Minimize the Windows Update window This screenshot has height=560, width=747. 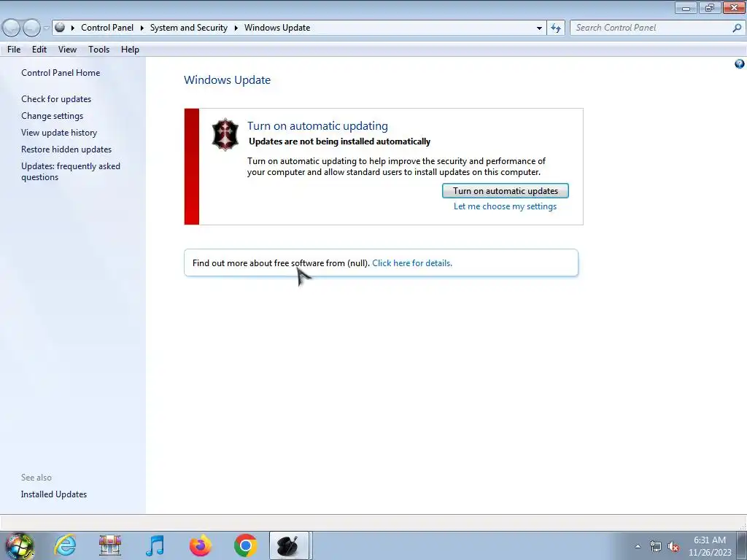point(686,7)
